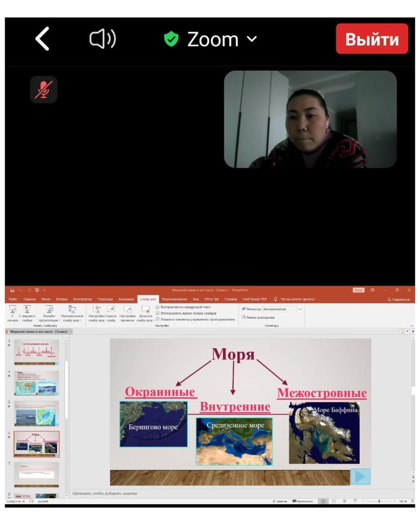This screenshot has width=420, height=525.
Task: Tap the muted microphone icon
Action: (44, 90)
